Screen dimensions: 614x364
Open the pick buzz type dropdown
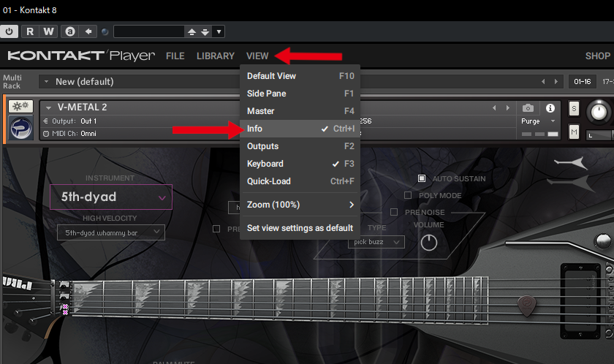click(x=376, y=242)
